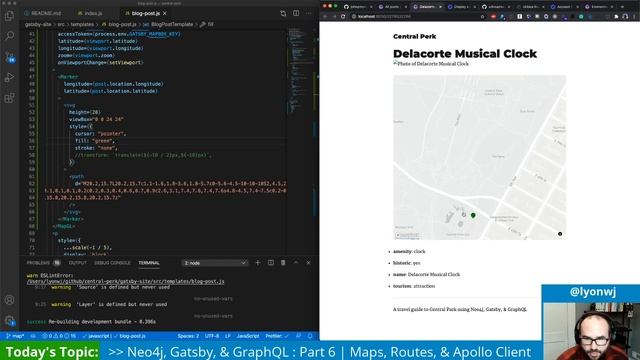The image size is (640, 360).
Task: Split the editor to the right
Action: pos(296,13)
